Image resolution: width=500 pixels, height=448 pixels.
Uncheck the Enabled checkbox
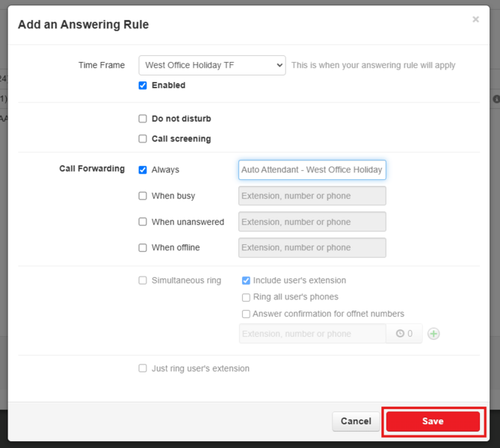tap(143, 86)
